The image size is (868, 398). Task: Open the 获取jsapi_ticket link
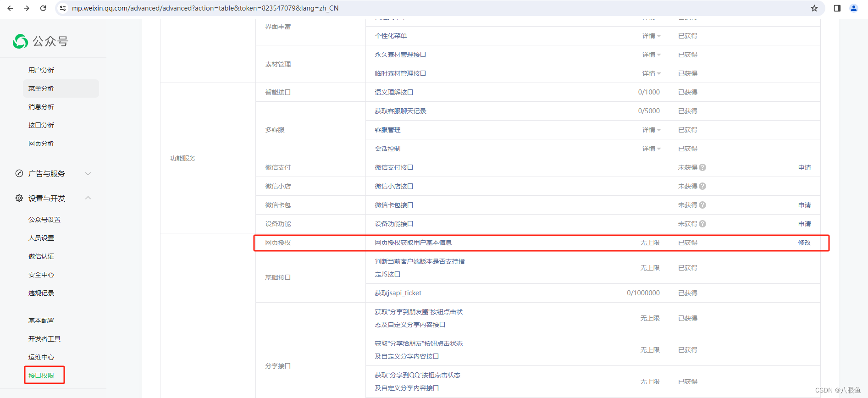(x=398, y=293)
